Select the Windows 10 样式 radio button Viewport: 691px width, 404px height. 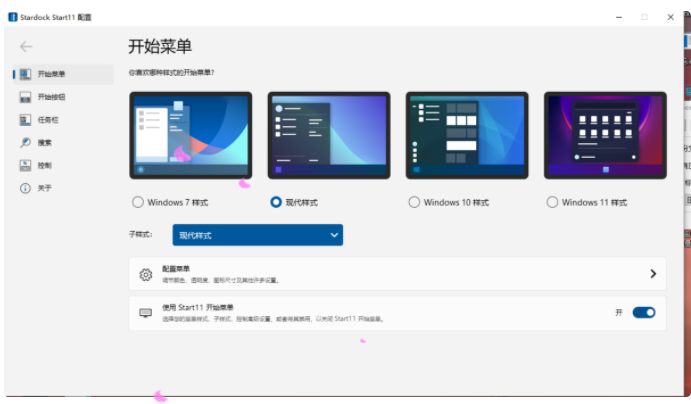pos(414,202)
